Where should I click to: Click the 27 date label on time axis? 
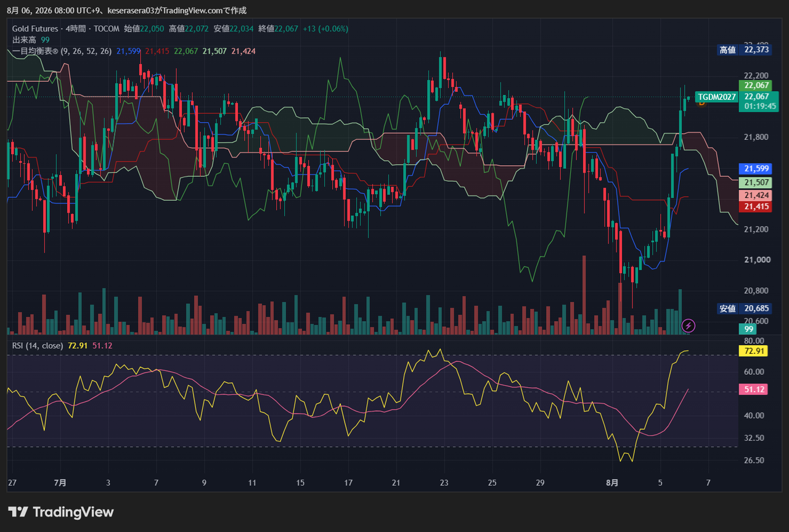tap(13, 483)
